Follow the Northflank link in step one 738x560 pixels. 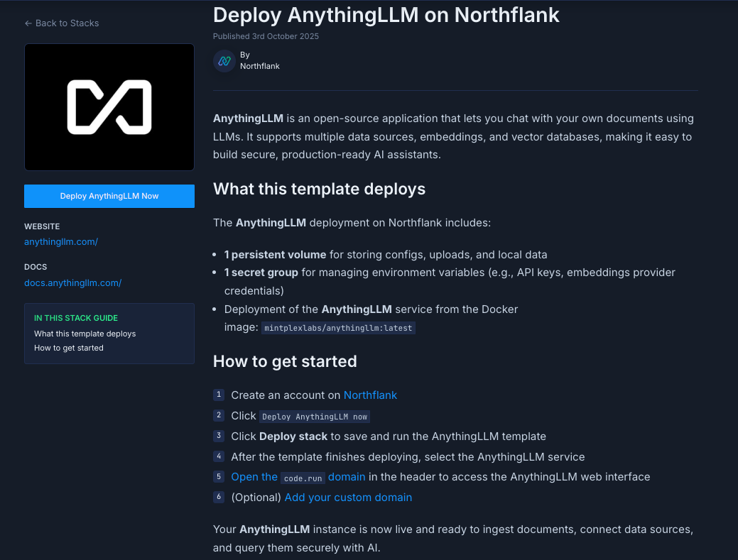[x=370, y=395]
